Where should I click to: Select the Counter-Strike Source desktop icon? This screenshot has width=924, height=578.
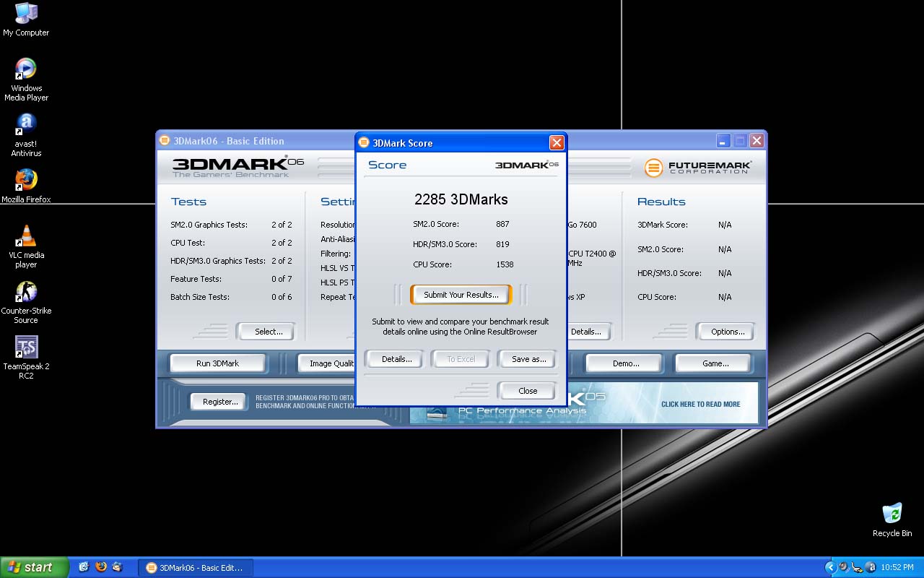(x=26, y=302)
